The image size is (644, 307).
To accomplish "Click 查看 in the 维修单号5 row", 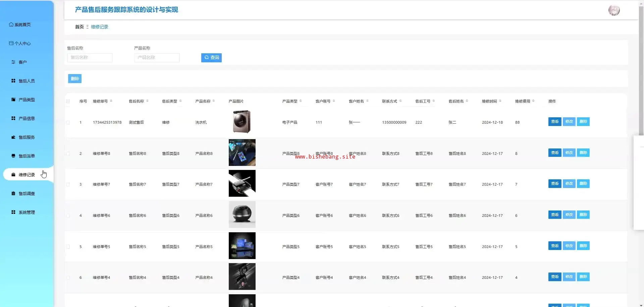I will (x=555, y=246).
